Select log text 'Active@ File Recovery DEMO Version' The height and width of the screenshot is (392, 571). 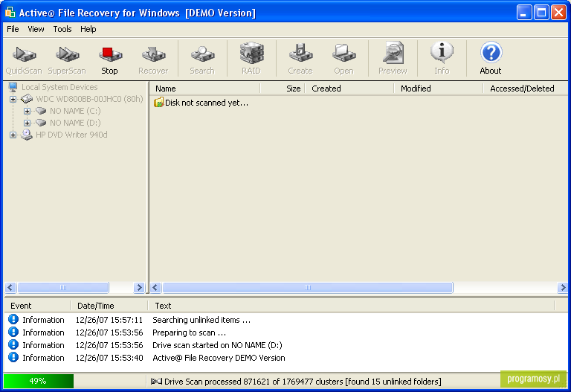click(219, 358)
